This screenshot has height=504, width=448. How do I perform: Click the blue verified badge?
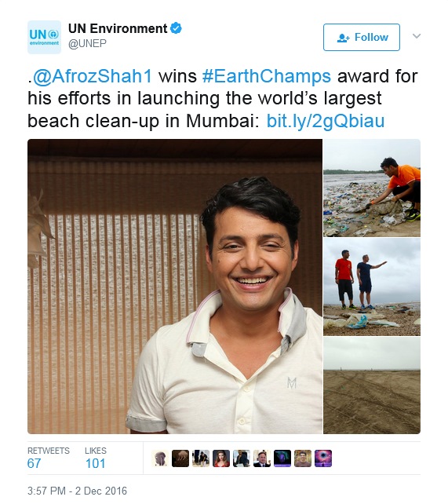point(176,28)
